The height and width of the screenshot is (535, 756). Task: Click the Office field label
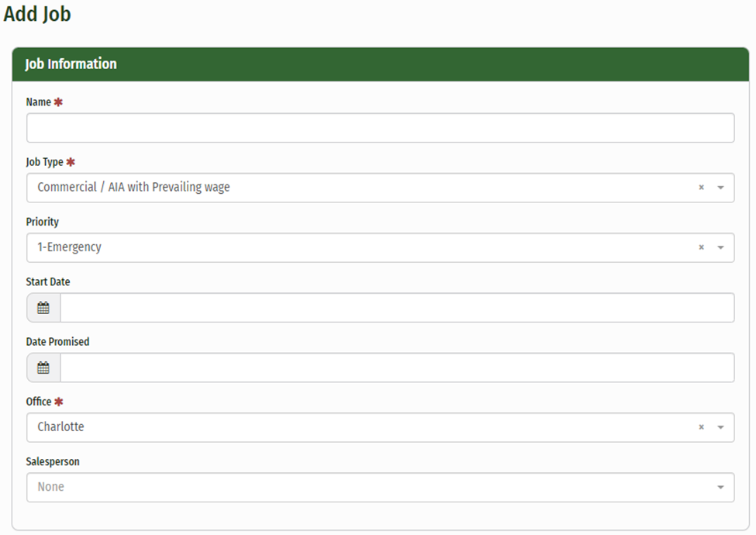(x=39, y=402)
